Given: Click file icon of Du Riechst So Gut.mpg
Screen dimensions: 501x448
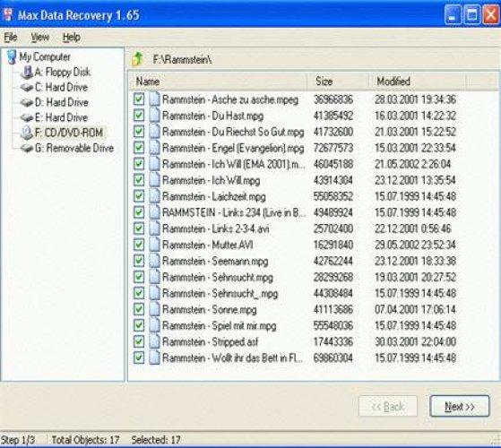Looking at the screenshot, I should pos(154,131).
